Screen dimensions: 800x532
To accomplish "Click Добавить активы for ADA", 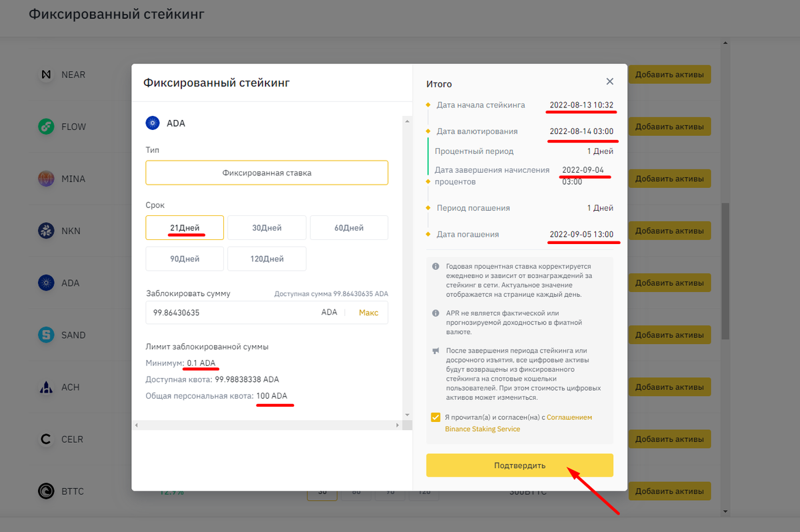I will [x=669, y=283].
